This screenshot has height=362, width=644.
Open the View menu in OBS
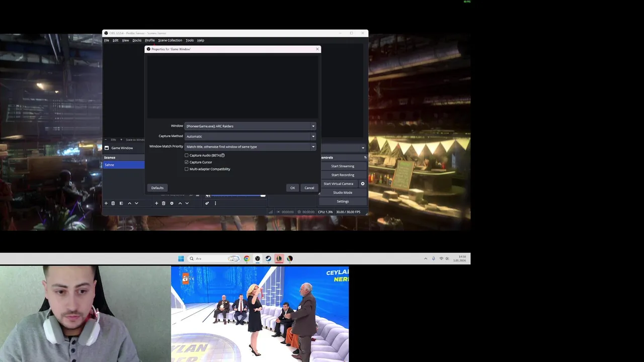125,40
